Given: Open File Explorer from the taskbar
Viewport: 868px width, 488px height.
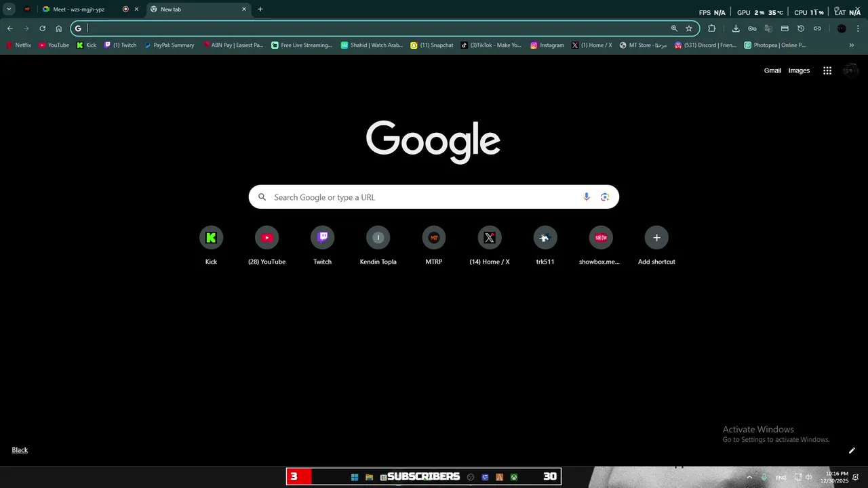Looking at the screenshot, I should pyautogui.click(x=370, y=477).
